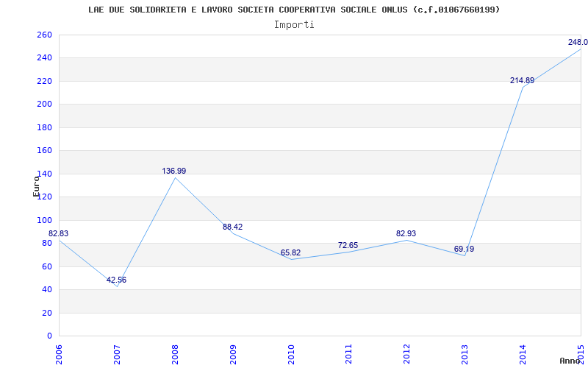Click the Euro y-axis label
Screen dimensions: 588x368
pos(36,185)
